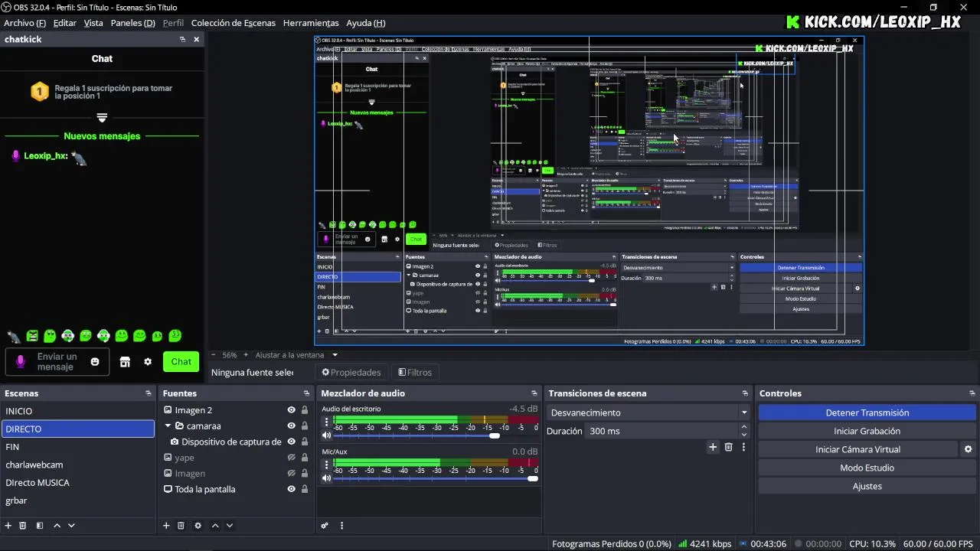The height and width of the screenshot is (551, 980).
Task: Remove selected source with trash icon
Action: pos(181,526)
